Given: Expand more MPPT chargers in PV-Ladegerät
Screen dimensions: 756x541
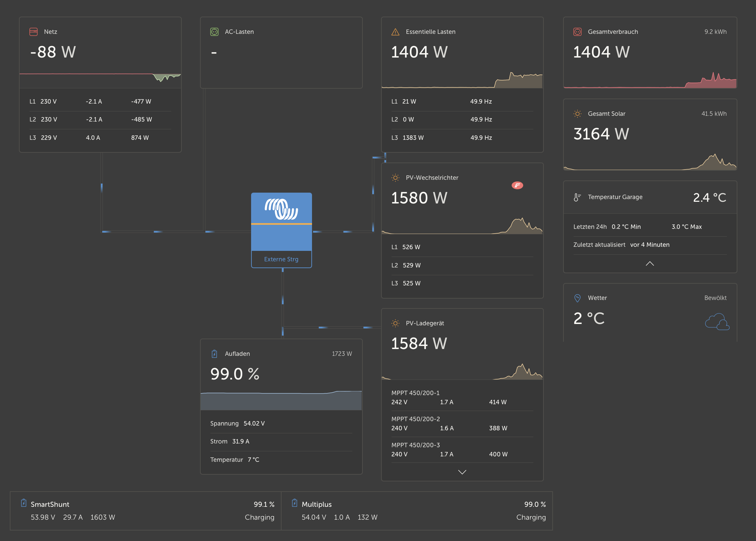Looking at the screenshot, I should point(462,472).
